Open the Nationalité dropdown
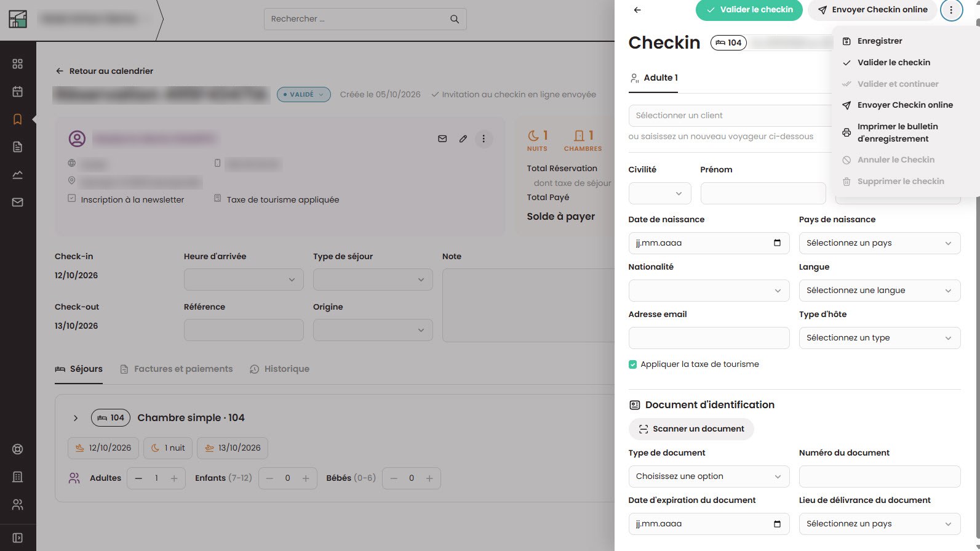The image size is (980, 551). point(709,291)
